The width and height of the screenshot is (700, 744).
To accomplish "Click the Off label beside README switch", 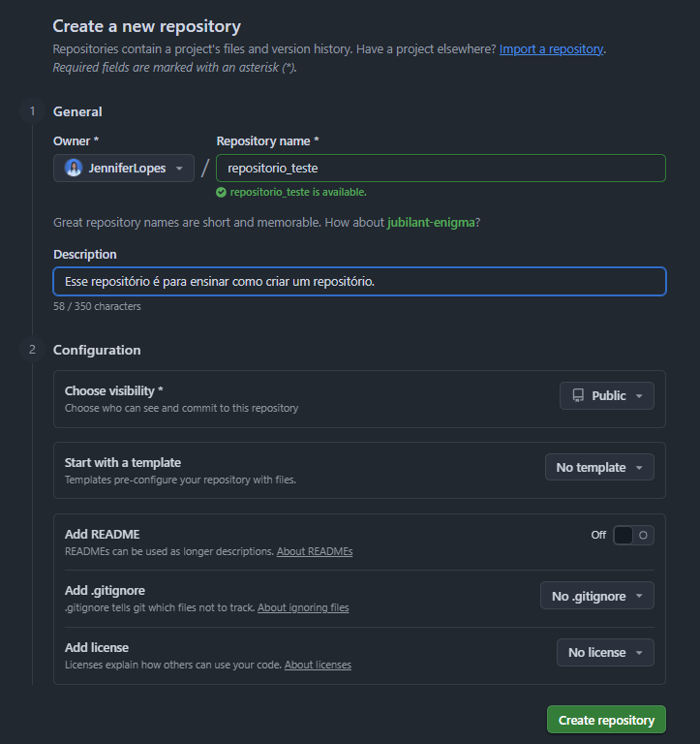I will pyautogui.click(x=598, y=535).
